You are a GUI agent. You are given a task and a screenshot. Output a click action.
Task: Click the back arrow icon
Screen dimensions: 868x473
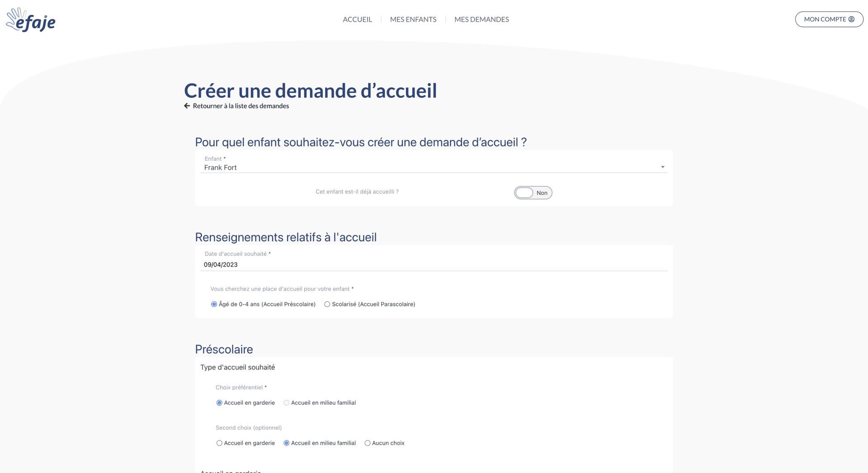tap(187, 106)
